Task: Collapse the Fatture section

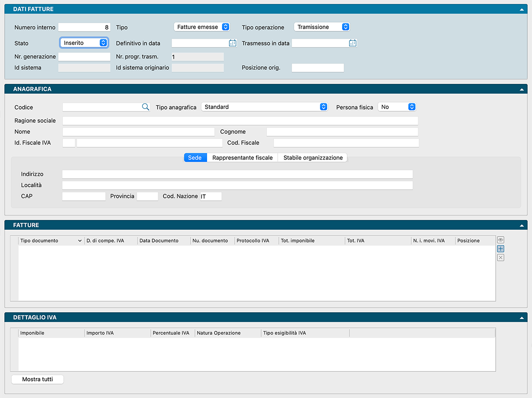Action: click(x=522, y=225)
